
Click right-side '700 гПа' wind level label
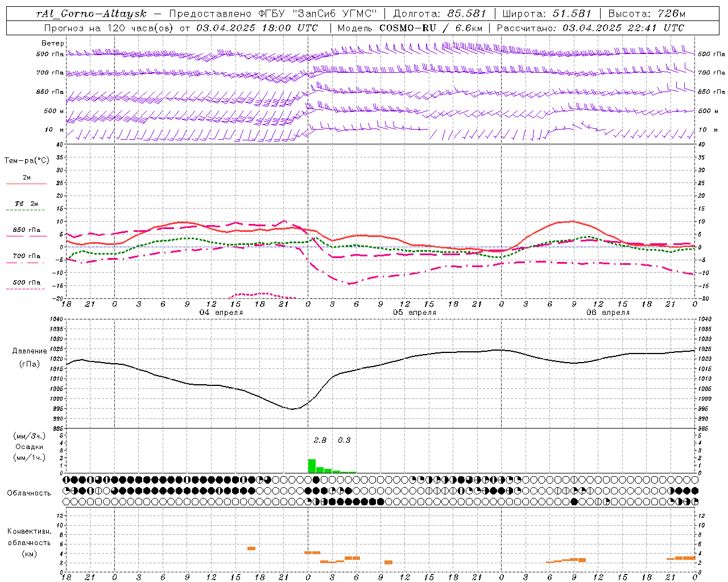[712, 73]
